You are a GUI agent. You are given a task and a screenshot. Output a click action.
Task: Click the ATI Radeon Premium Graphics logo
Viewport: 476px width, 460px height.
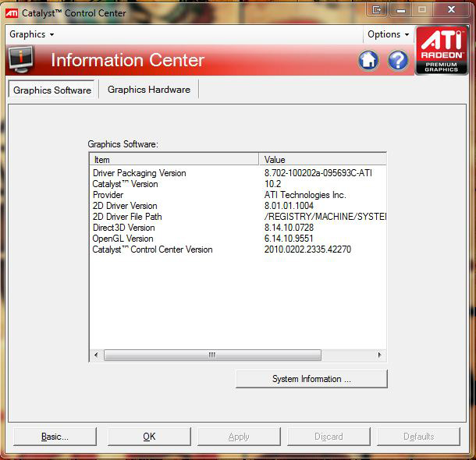[x=441, y=51]
